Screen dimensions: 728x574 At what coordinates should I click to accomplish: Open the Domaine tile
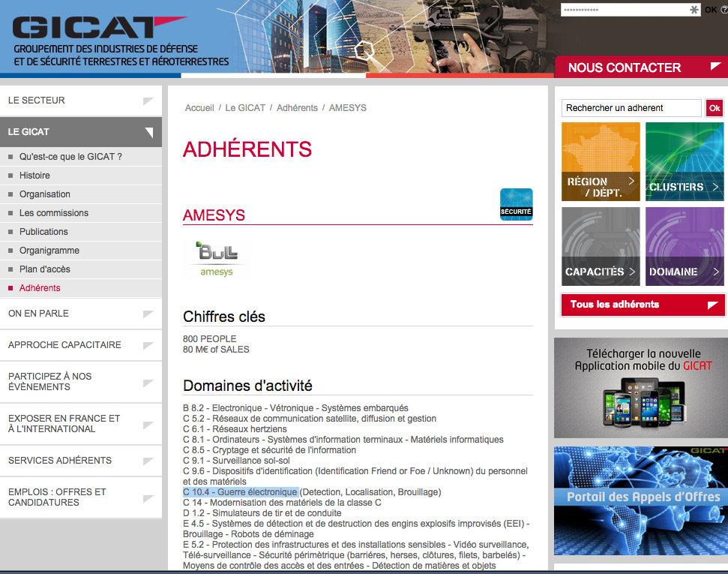coord(685,246)
